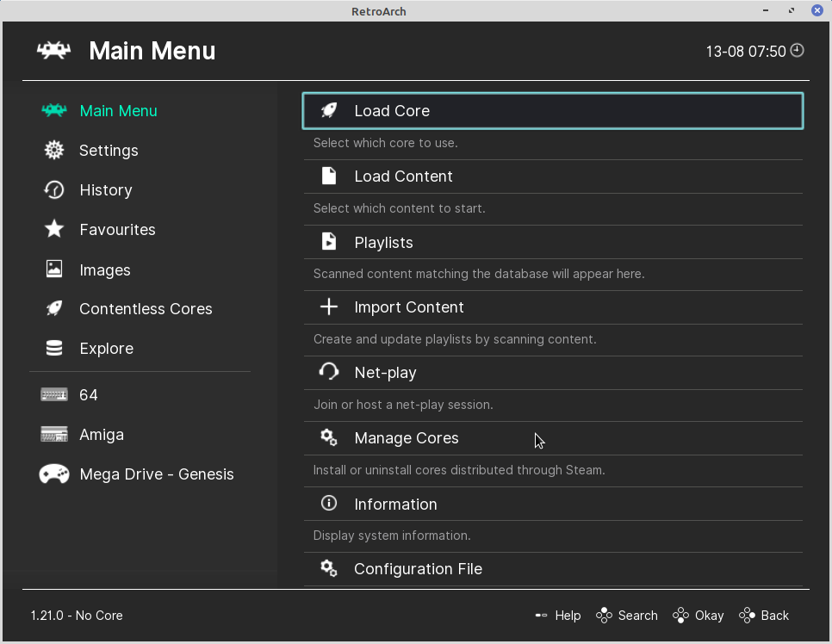This screenshot has width=832, height=644.
Task: Click the Explore database icon
Action: point(54,348)
